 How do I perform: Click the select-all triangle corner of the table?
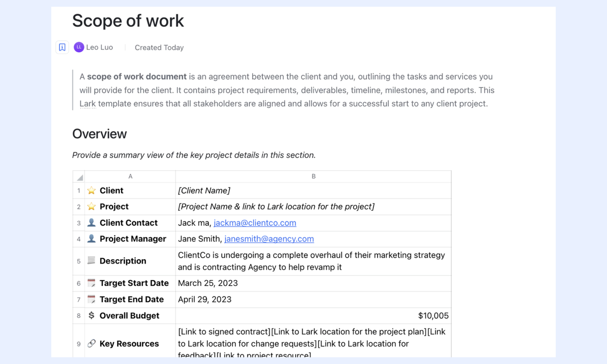79,177
